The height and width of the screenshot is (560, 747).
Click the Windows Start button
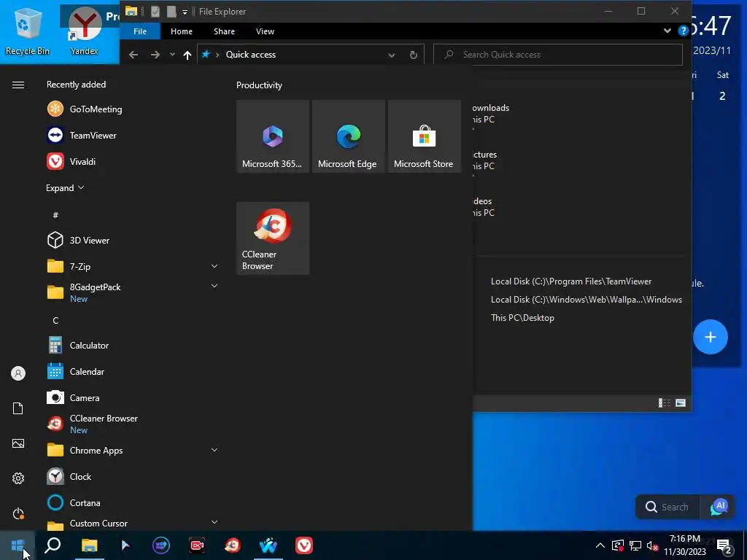pyautogui.click(x=18, y=545)
